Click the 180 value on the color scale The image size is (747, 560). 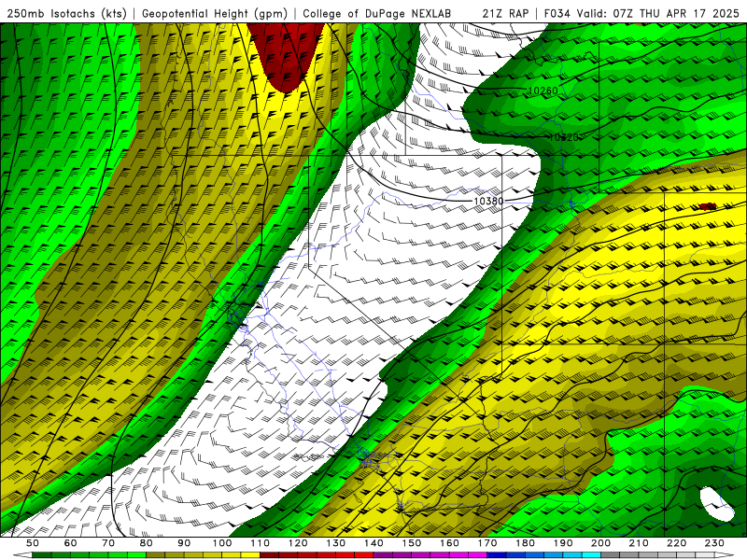click(525, 543)
